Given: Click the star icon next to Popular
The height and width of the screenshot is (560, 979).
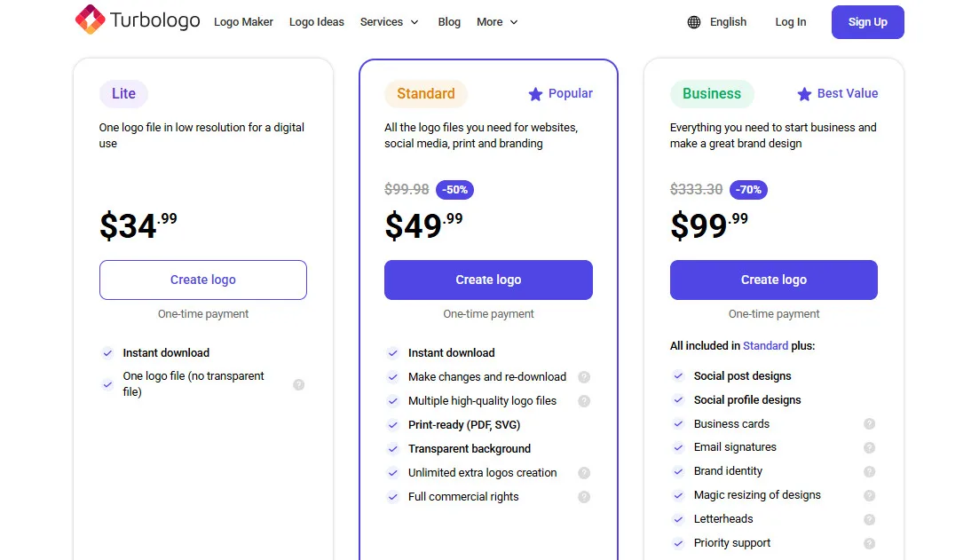Looking at the screenshot, I should [535, 93].
